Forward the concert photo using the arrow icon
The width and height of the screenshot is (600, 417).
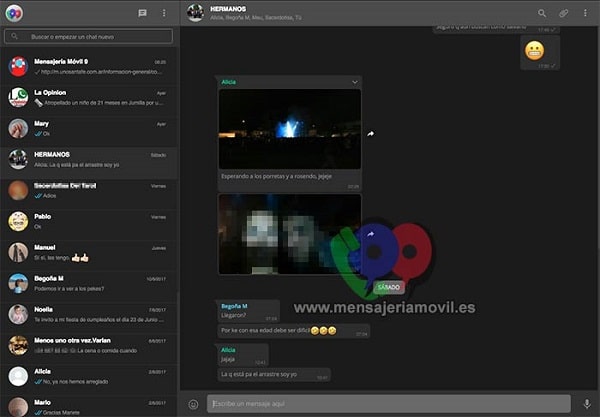pos(371,133)
